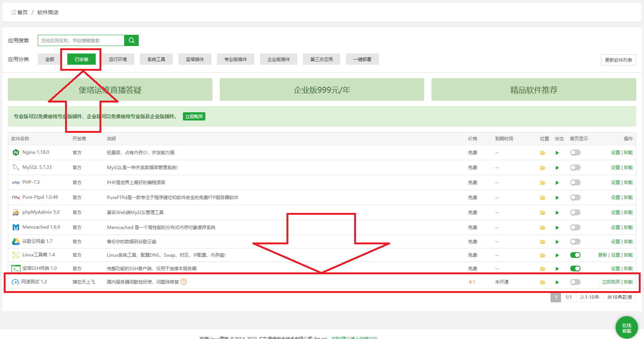
Task: Open the Pure-Ftpd folder location icon
Action: (543, 198)
